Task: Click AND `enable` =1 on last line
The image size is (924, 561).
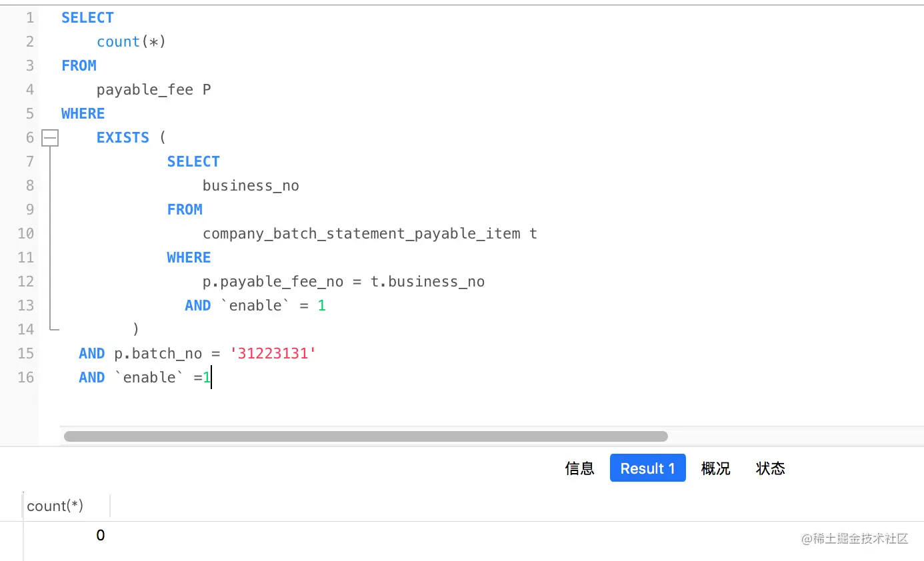Action: click(x=145, y=377)
